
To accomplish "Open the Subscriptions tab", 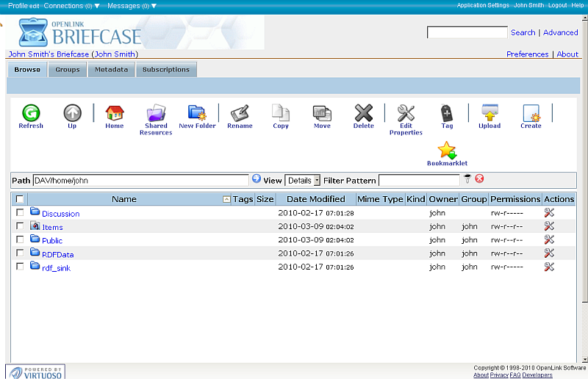I will click(x=165, y=70).
